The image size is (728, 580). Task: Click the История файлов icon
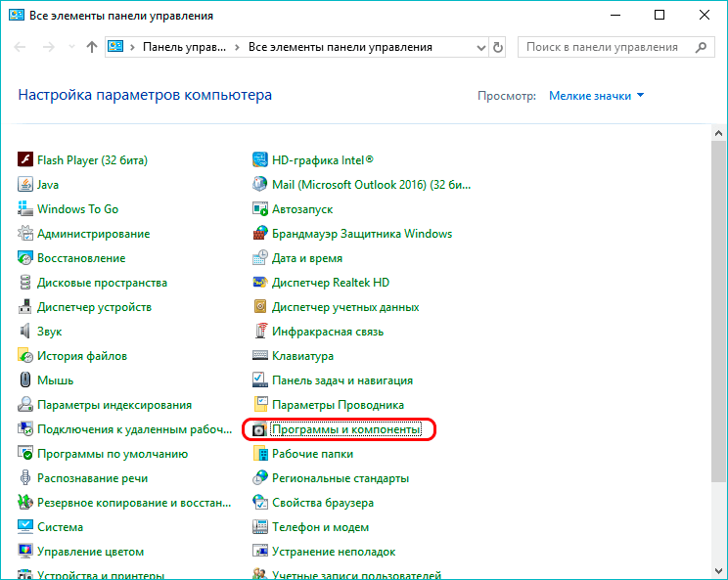pos(25,355)
